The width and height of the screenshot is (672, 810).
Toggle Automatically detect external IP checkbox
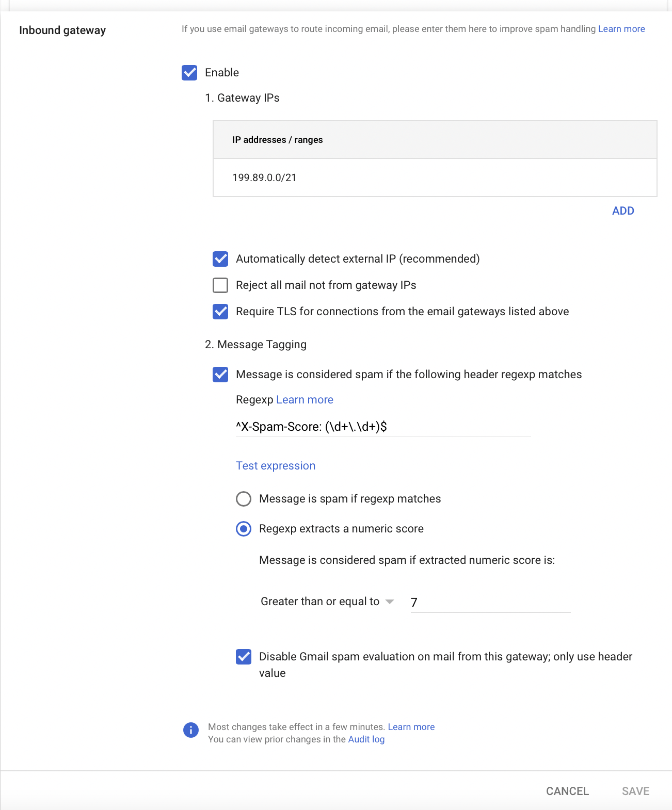tap(220, 259)
